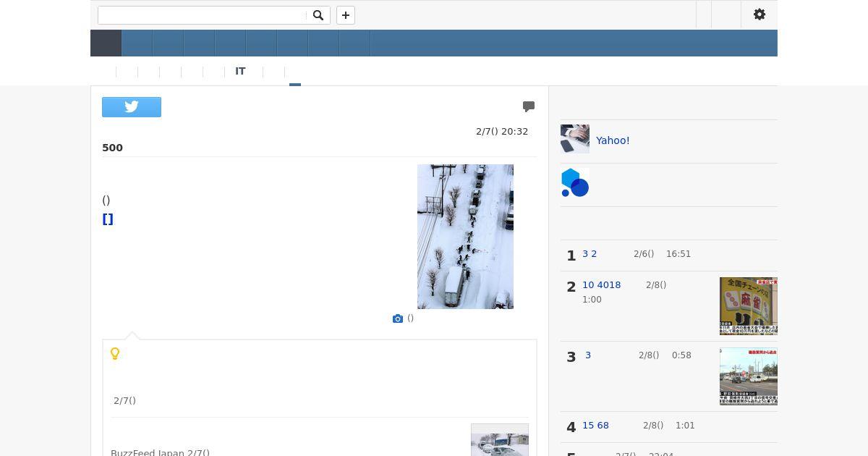Open the large snowy road photo
This screenshot has width=868, height=456.
(465, 237)
